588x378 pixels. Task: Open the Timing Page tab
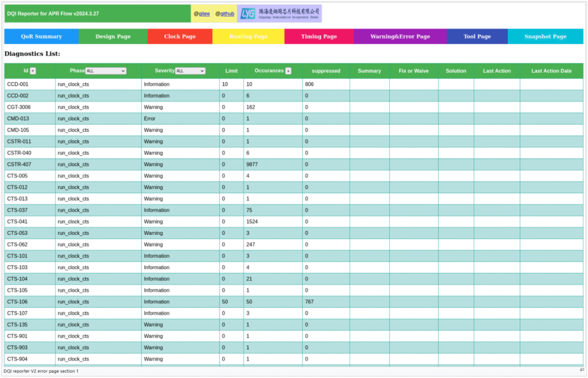tap(319, 36)
